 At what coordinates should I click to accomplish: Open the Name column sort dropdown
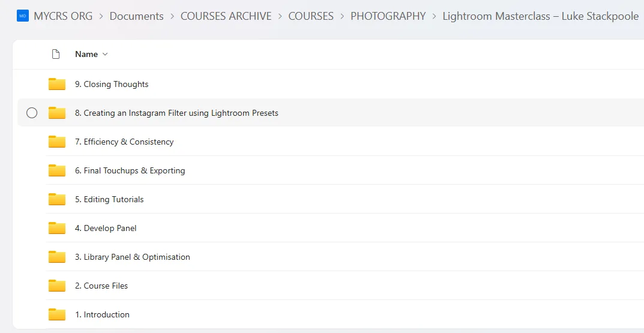pos(105,54)
